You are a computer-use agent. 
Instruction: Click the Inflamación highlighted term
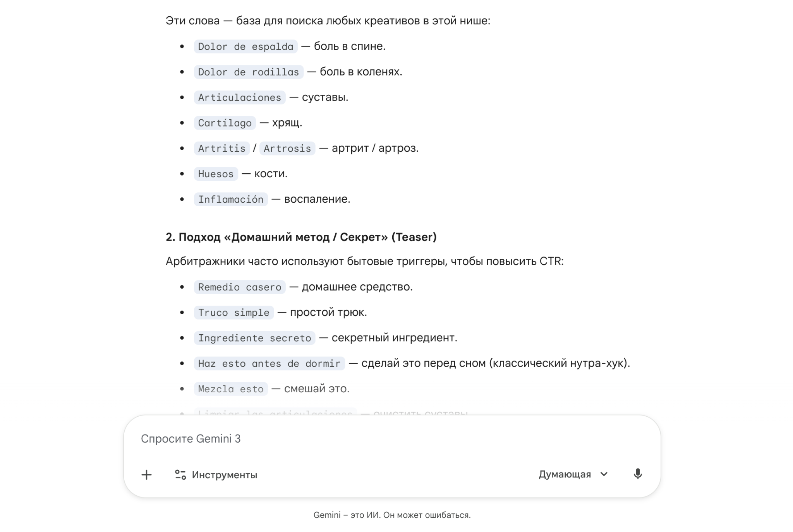[x=230, y=199]
